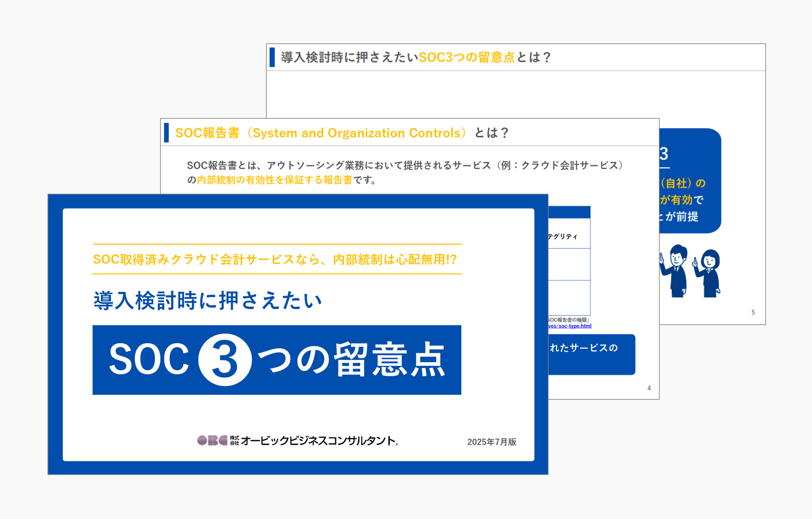Click the slide 4 heading 'SOC報告書（System and Organization Controls）'

click(321, 133)
